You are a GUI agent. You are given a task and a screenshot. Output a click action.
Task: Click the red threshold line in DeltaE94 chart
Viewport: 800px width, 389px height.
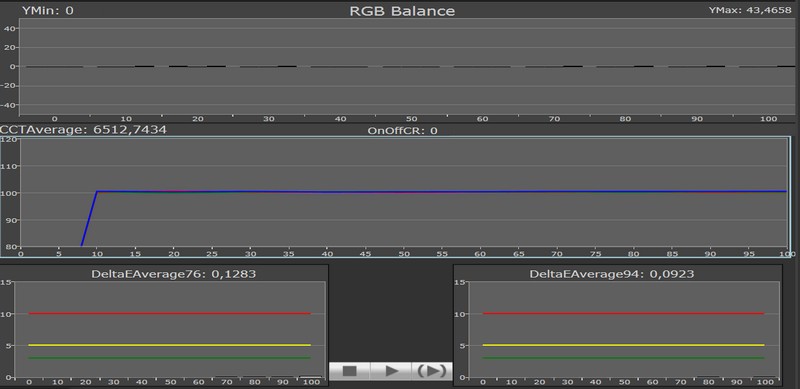(x=623, y=313)
